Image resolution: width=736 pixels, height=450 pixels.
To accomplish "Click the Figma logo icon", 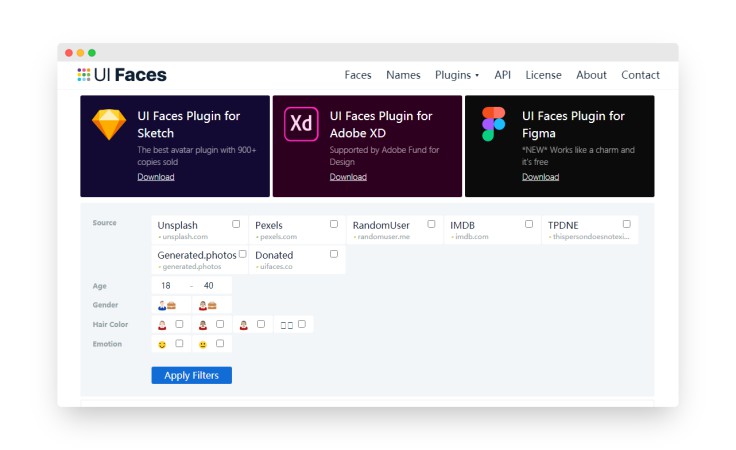I will [x=493, y=124].
